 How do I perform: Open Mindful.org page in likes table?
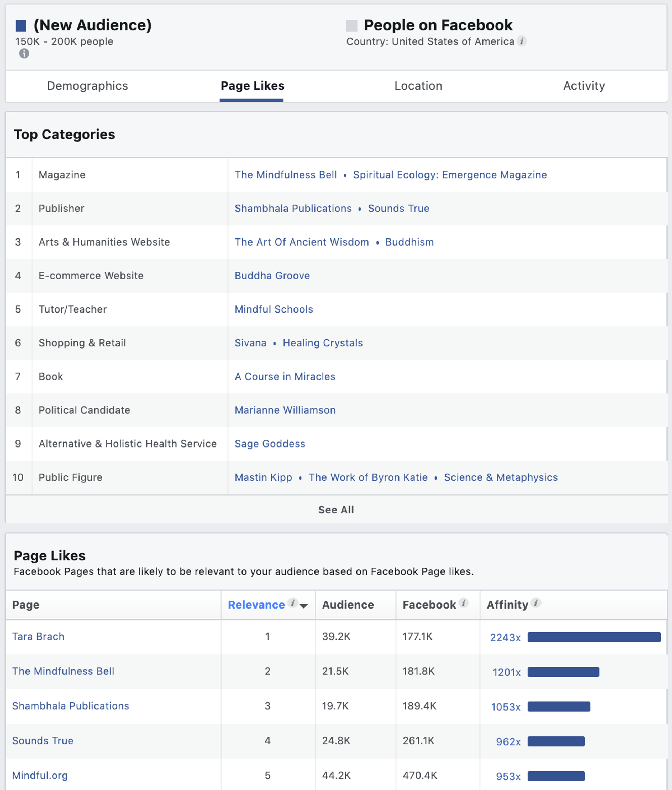coord(40,775)
